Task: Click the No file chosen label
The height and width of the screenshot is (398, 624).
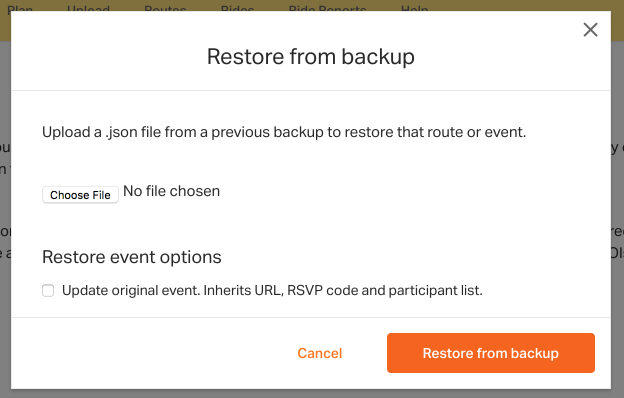Action: pyautogui.click(x=172, y=191)
